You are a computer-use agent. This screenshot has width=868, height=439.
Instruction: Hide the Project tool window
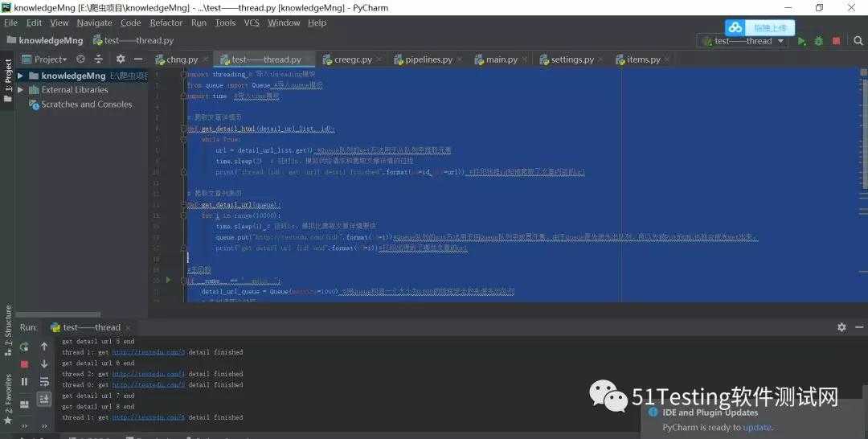click(x=138, y=59)
